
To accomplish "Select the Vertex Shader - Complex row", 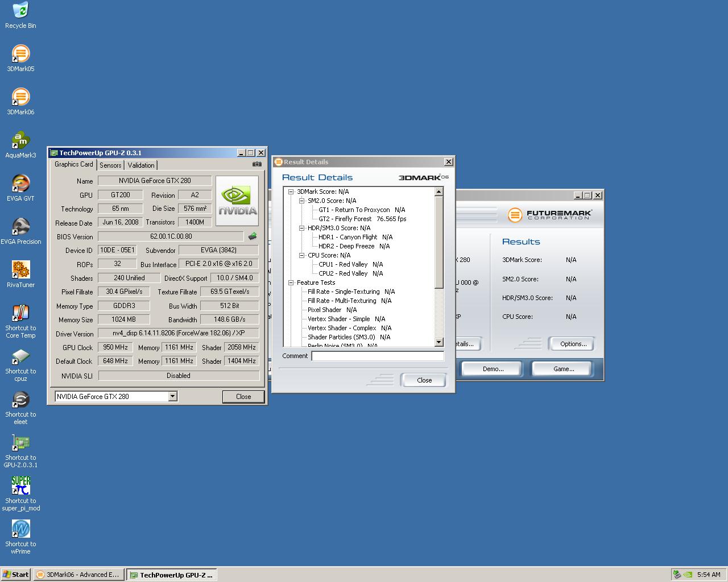I will (349, 328).
